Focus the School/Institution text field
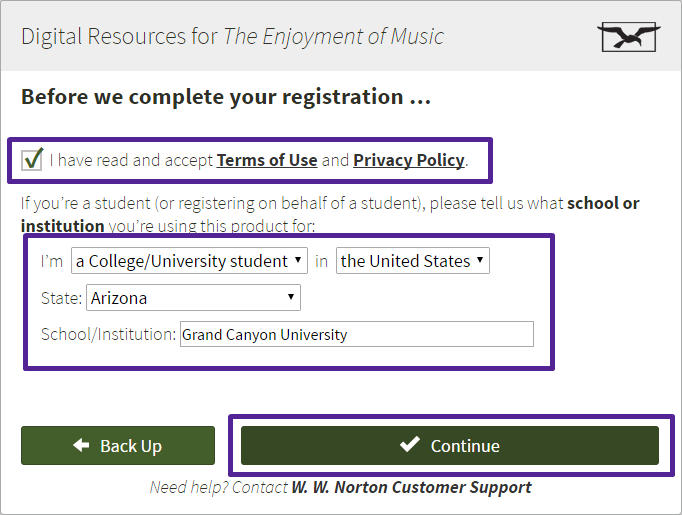This screenshot has width=682, height=515. pos(357,334)
